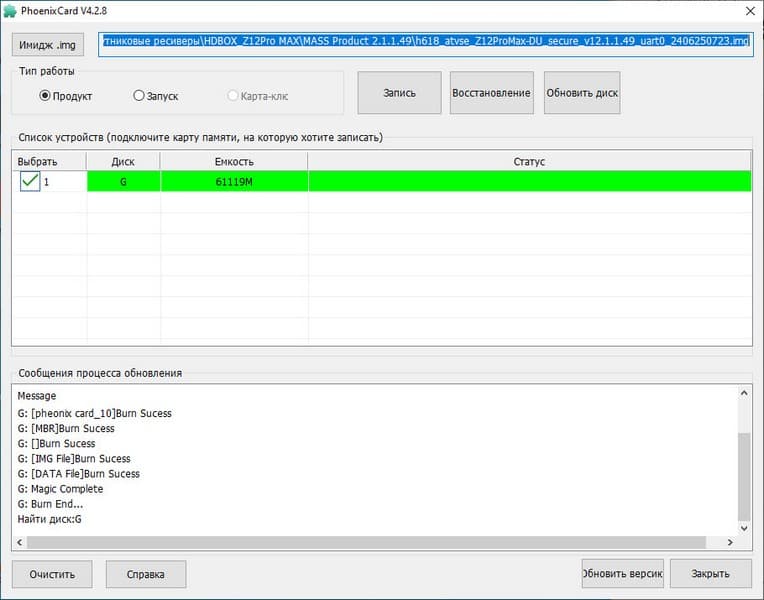
Task: Toggle the checkbox for device row 1
Action: pyautogui.click(x=30, y=181)
